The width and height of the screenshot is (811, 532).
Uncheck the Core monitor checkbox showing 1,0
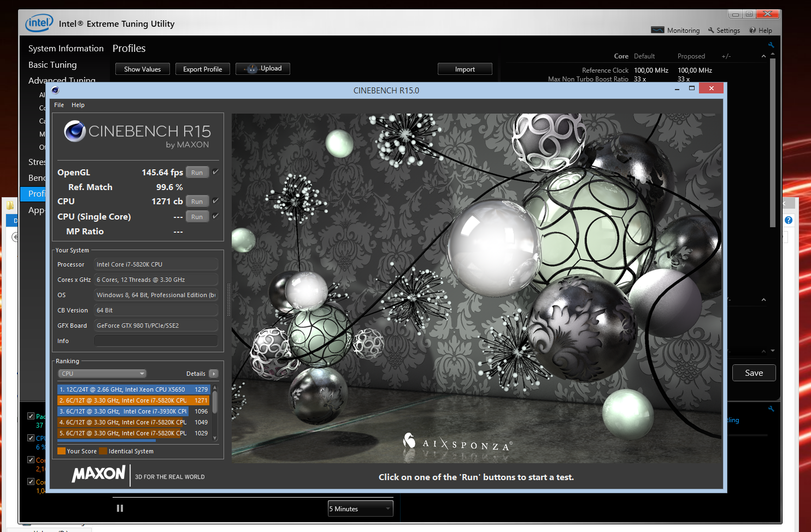(31, 482)
